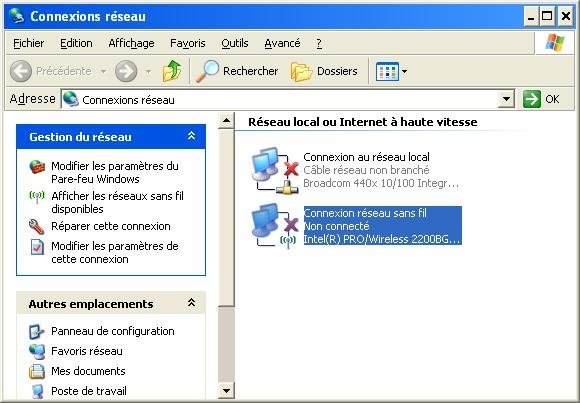
Task: Click the wrench repair connection icon
Action: tap(37, 226)
